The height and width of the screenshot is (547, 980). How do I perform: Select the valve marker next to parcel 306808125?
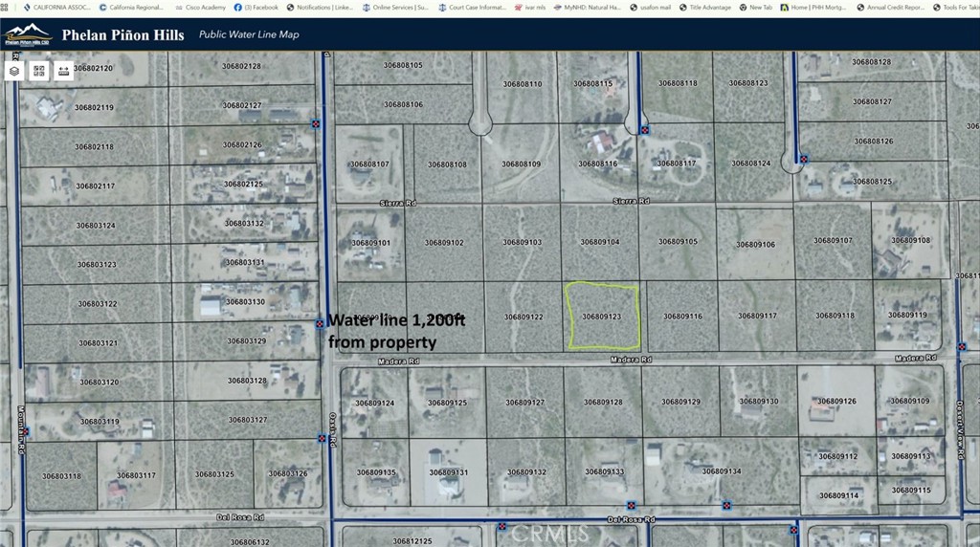[804, 160]
